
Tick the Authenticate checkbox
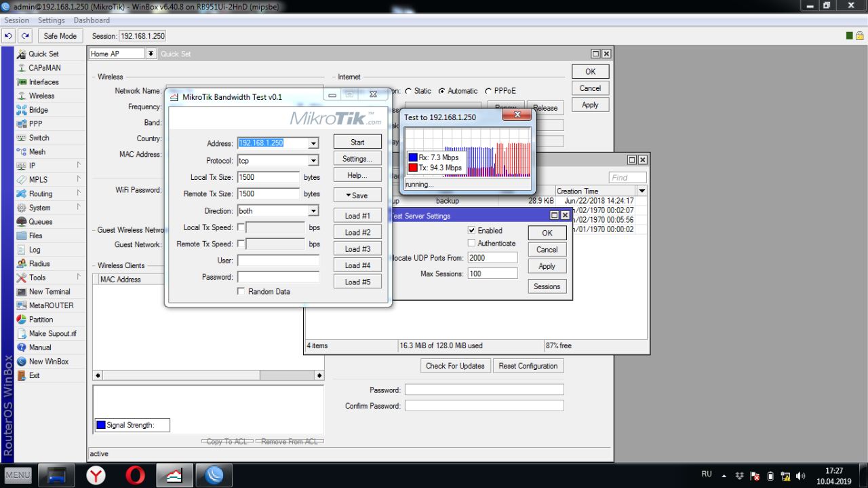(471, 243)
